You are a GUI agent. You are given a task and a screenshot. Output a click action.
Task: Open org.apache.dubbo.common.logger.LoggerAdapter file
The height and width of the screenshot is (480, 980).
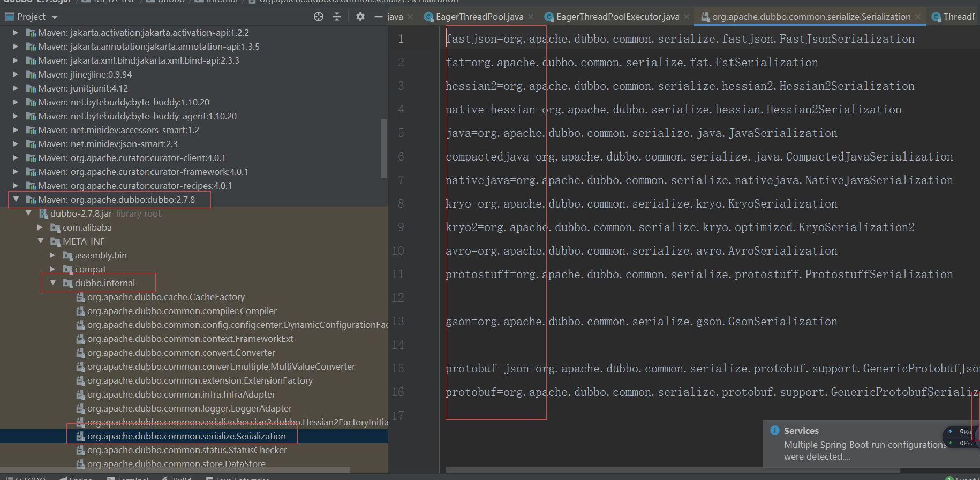click(190, 408)
